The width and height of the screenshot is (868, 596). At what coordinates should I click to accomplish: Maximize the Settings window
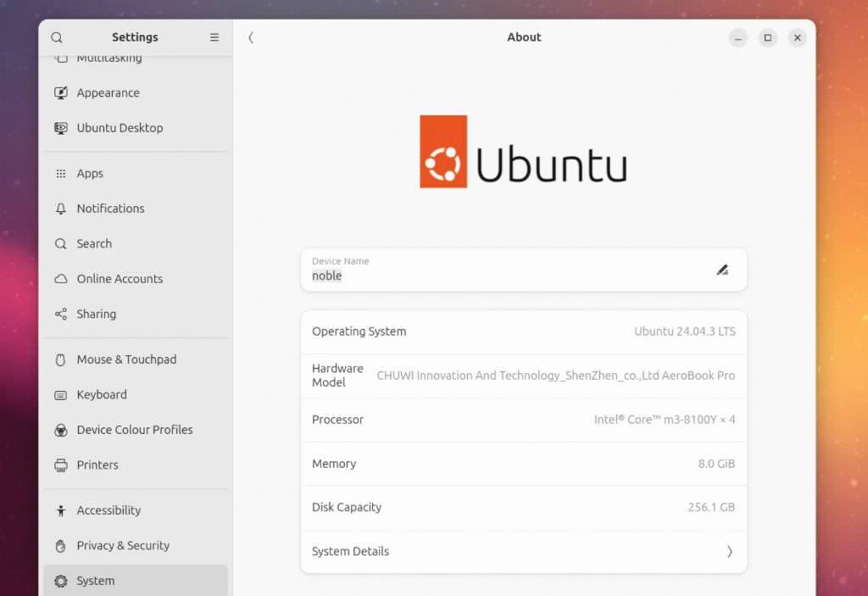point(767,37)
